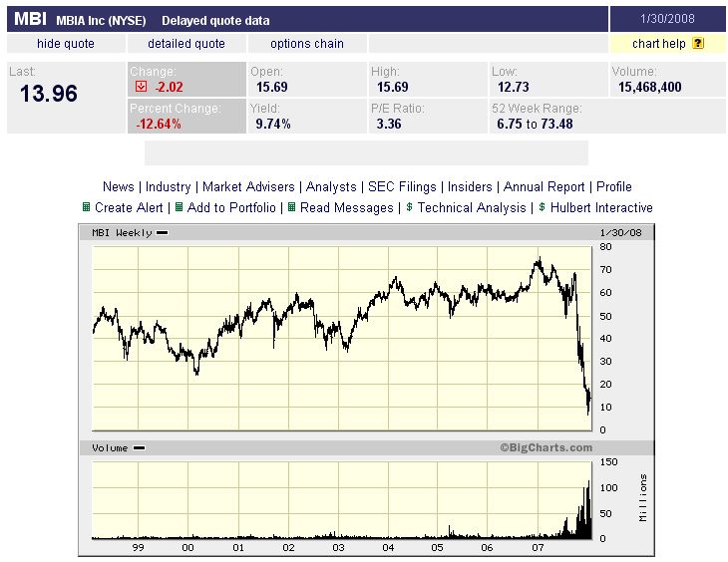Visit the company Profile link
The height and width of the screenshot is (562, 728).
coord(614,187)
